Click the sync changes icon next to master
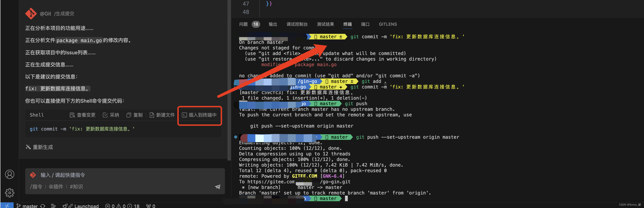644x208 pixels. coord(43,206)
